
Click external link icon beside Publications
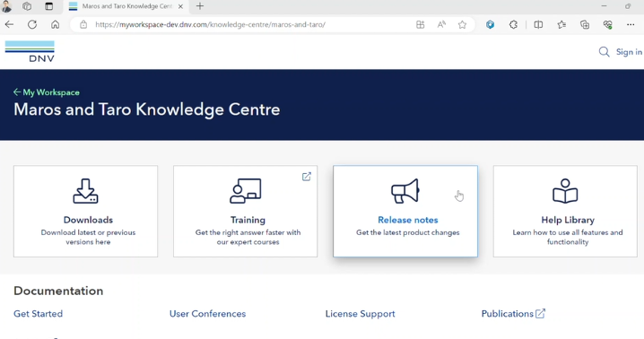click(x=541, y=314)
